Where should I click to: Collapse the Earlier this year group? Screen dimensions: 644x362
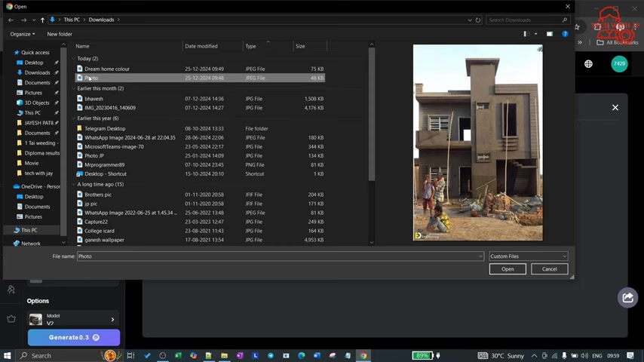coord(73,118)
